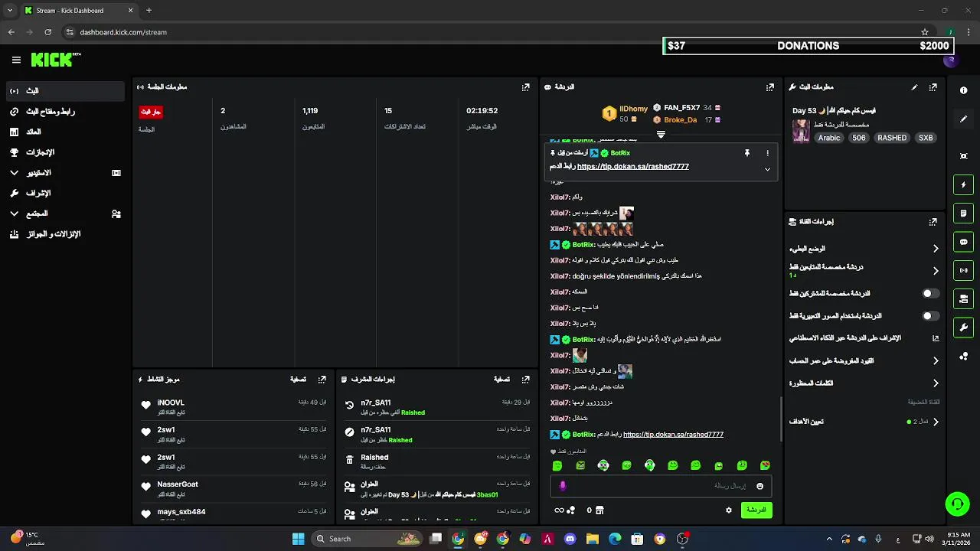Pop out the session info panel

point(525,87)
